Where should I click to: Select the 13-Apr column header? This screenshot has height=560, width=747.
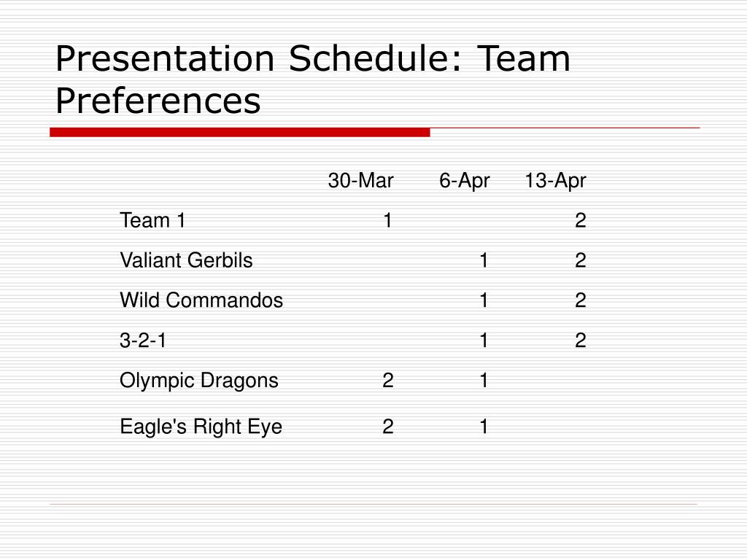coord(555,182)
